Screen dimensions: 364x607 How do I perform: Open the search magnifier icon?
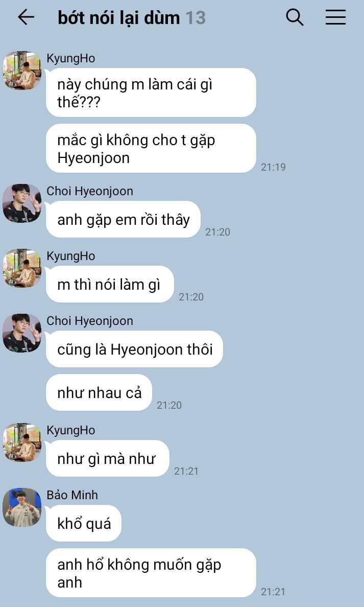point(295,17)
